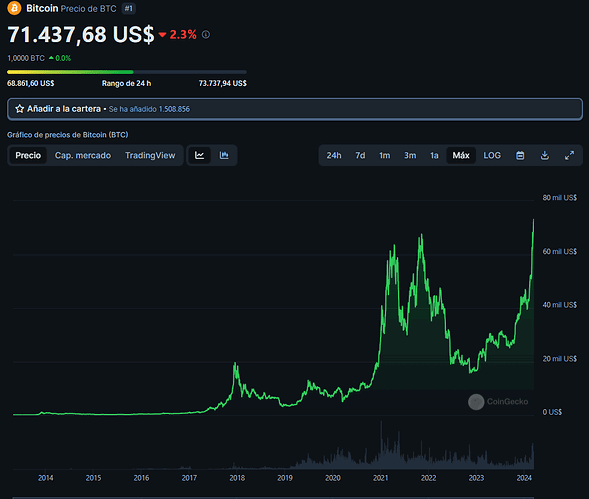Open the price info circle icon
This screenshot has height=499, width=589.
[x=206, y=35]
